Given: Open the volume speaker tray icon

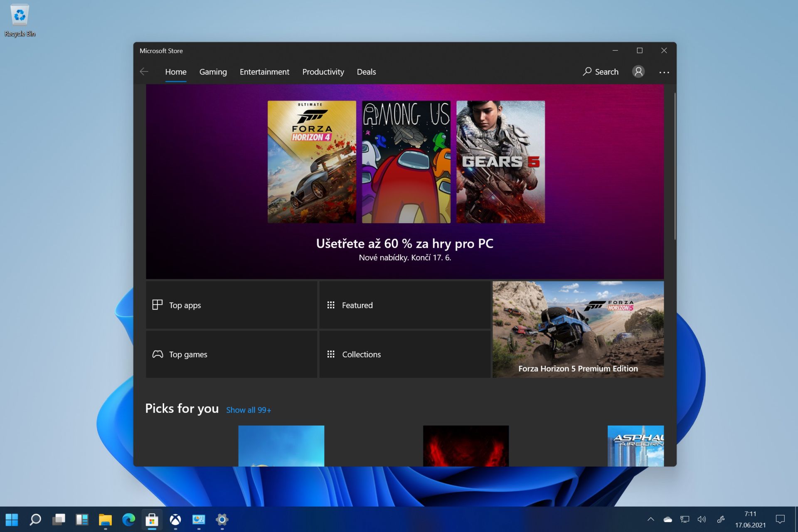Looking at the screenshot, I should tap(702, 519).
